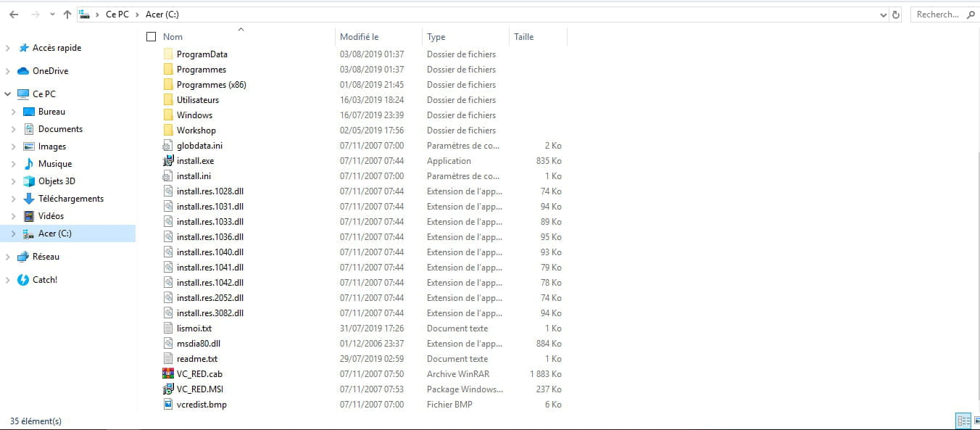Select the ProgramData folder icon
980x430 pixels.
168,54
